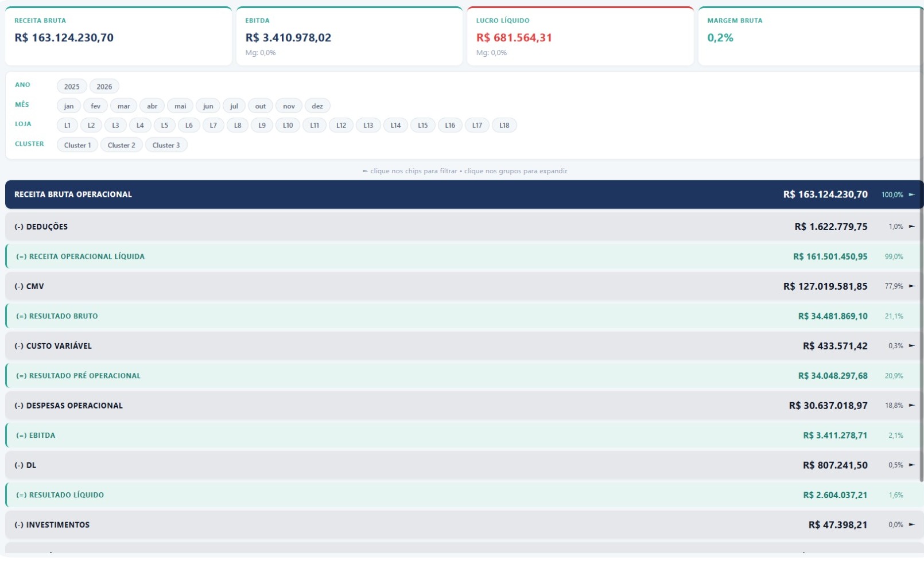Toggle the out month filter
This screenshot has height=568, width=924.
click(x=261, y=106)
